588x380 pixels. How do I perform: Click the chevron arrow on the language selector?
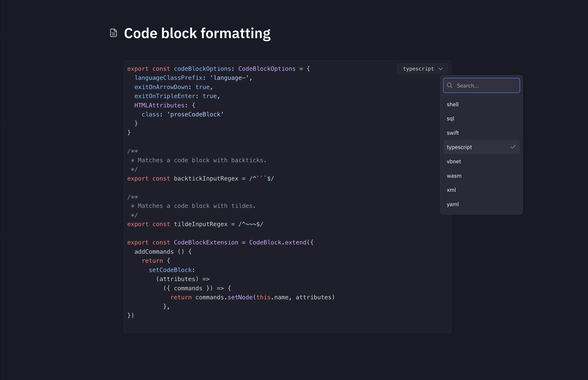(441, 69)
